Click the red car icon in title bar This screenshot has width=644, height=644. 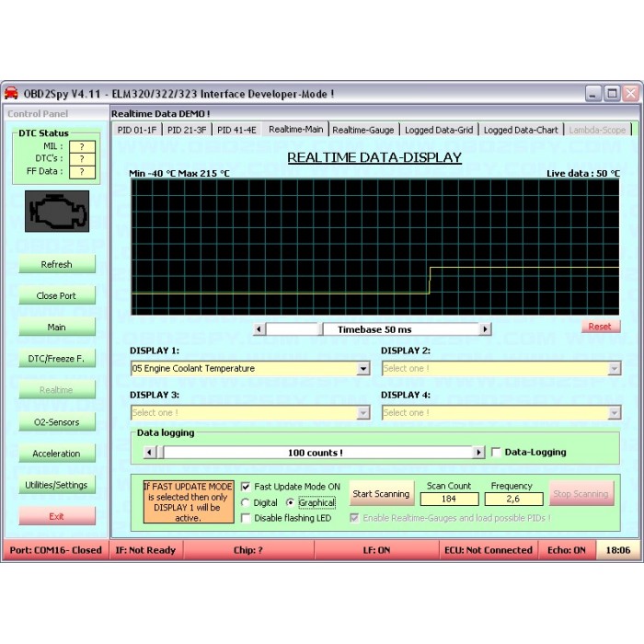[x=12, y=94]
